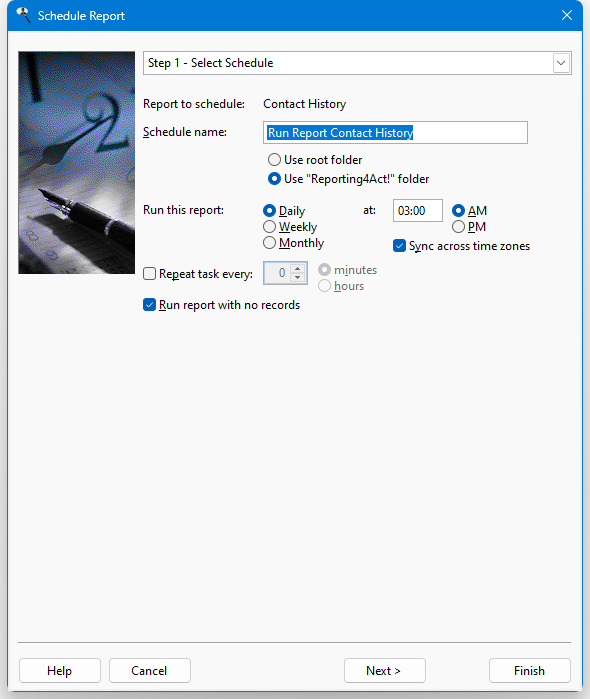590x699 pixels.
Task: Click the Finish button
Action: [529, 670]
